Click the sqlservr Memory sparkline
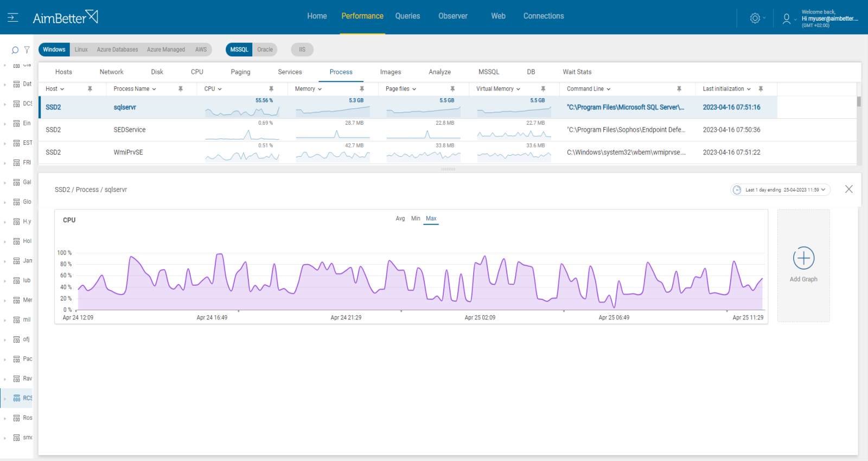 click(x=333, y=112)
